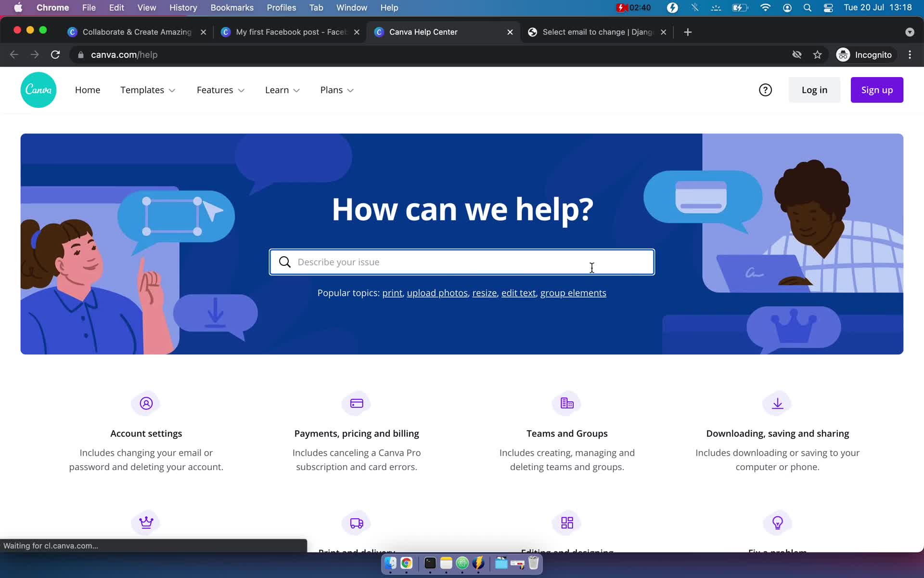The height and width of the screenshot is (578, 924).
Task: Open the Profiles menu
Action: coord(282,8)
